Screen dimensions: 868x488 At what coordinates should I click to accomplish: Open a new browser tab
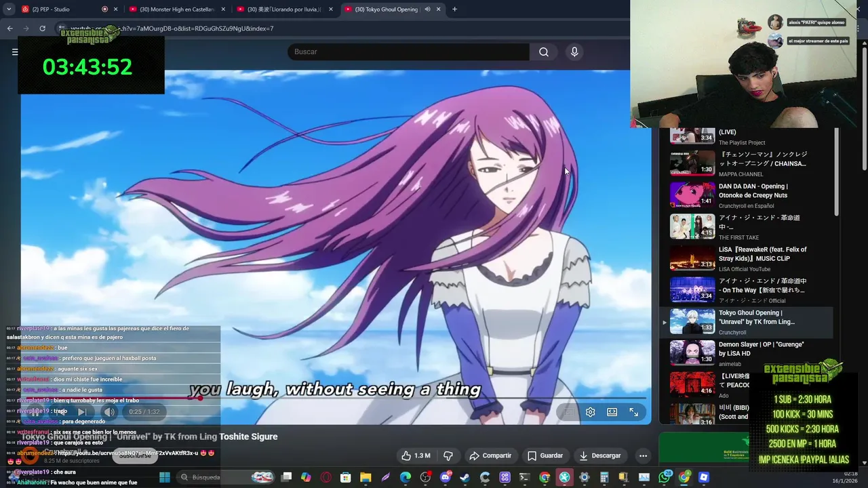[x=454, y=9]
